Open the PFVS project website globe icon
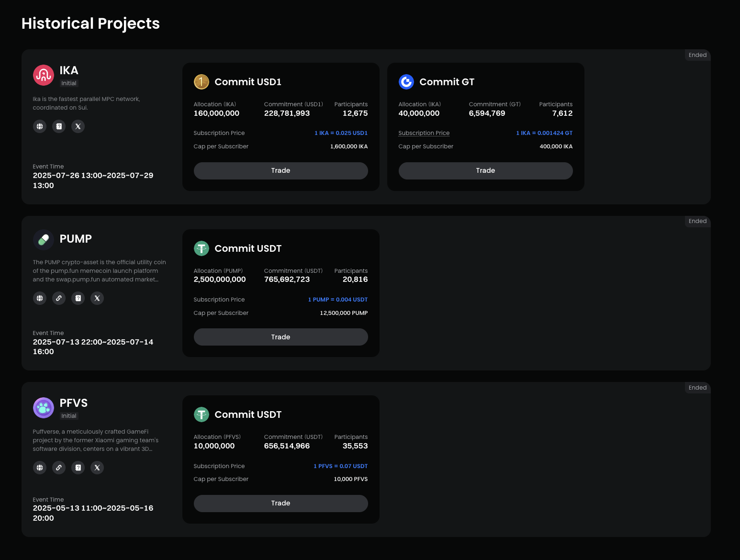The width and height of the screenshot is (740, 560). 40,468
